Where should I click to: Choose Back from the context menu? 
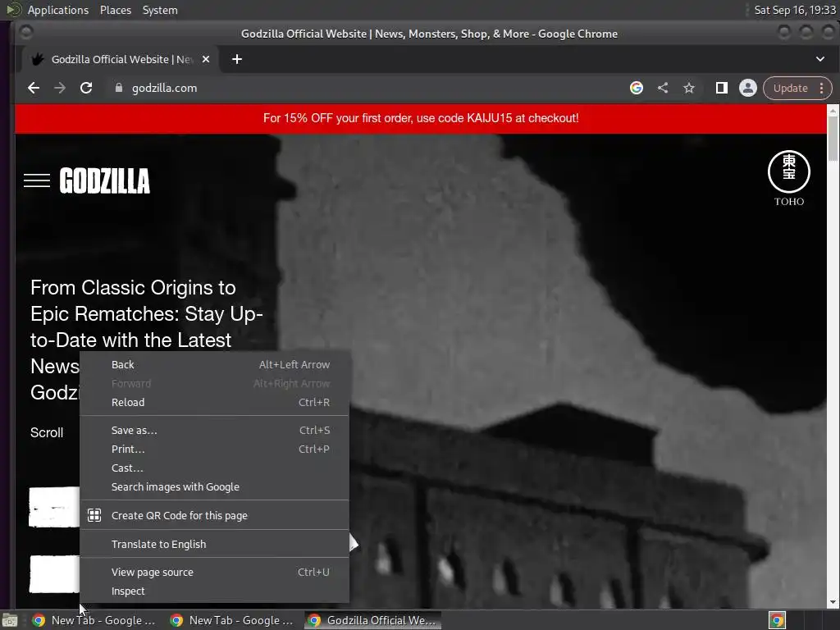pos(214,365)
